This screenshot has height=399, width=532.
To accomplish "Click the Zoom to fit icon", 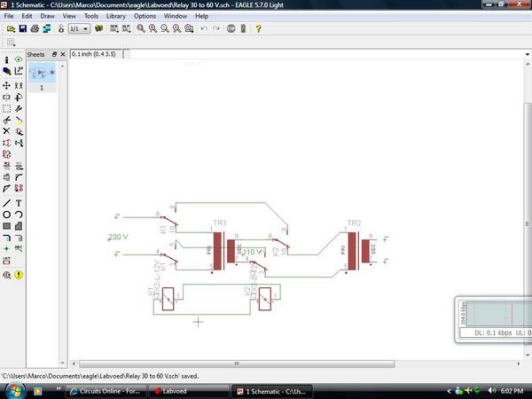I will 140,28.
